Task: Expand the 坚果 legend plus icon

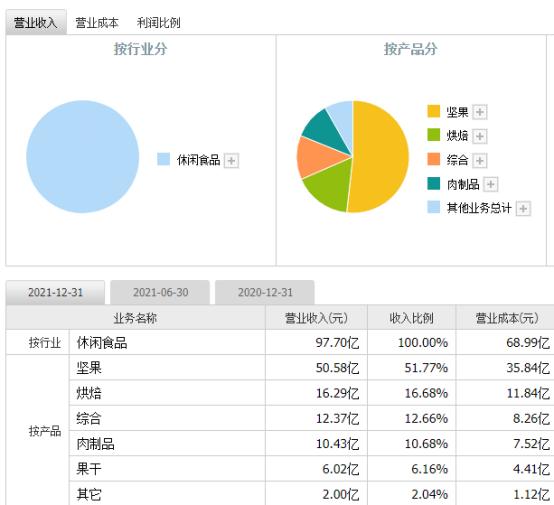Action: pyautogui.click(x=480, y=112)
